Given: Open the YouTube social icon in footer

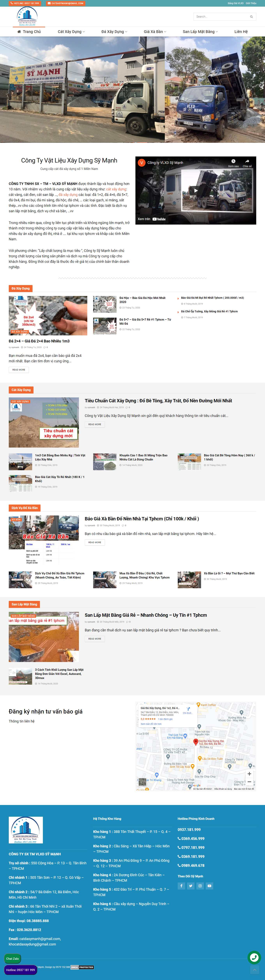Looking at the screenshot, I should click(x=209, y=886).
